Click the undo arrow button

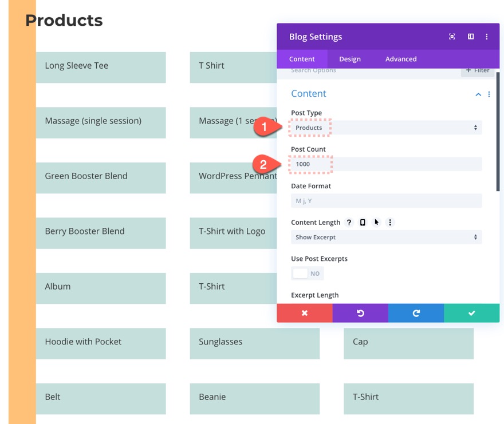(360, 313)
